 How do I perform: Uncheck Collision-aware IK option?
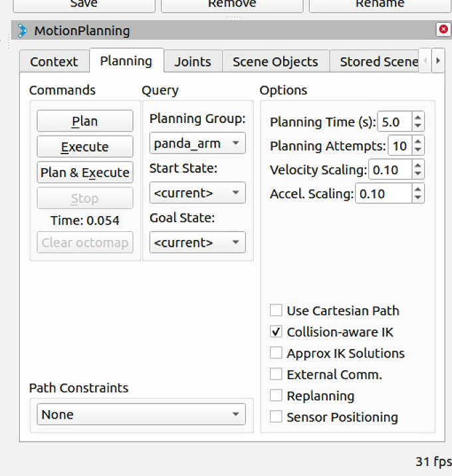pyautogui.click(x=276, y=332)
